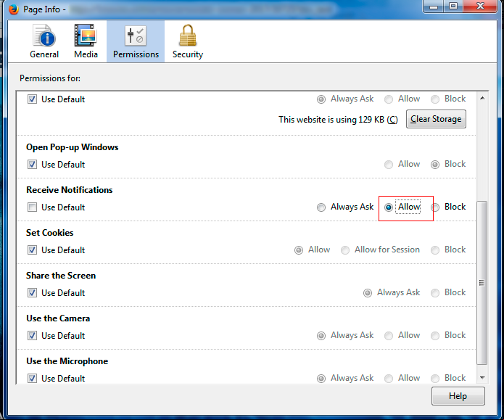
Task: Open the Security padlock icon
Action: click(188, 36)
